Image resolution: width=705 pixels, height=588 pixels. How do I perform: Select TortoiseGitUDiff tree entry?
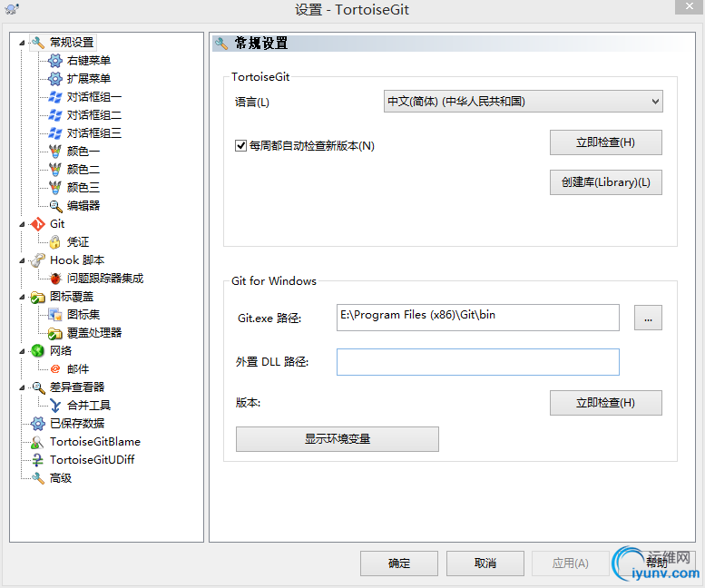coord(93,460)
